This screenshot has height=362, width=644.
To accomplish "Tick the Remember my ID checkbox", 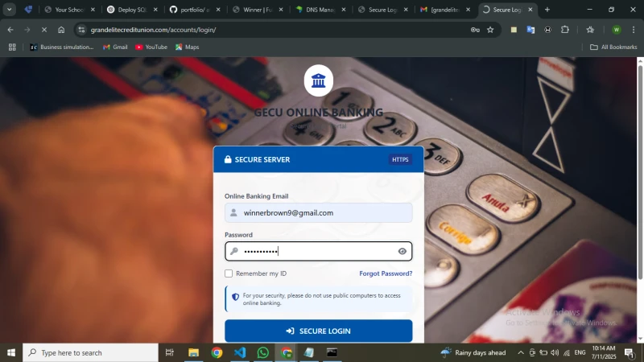I will pyautogui.click(x=229, y=274).
